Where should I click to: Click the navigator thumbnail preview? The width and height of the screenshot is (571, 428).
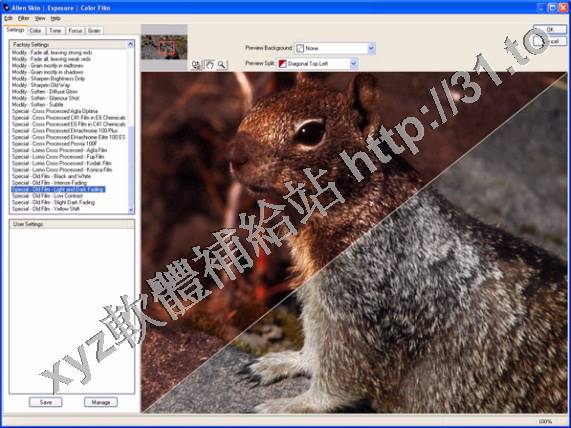coord(164,47)
